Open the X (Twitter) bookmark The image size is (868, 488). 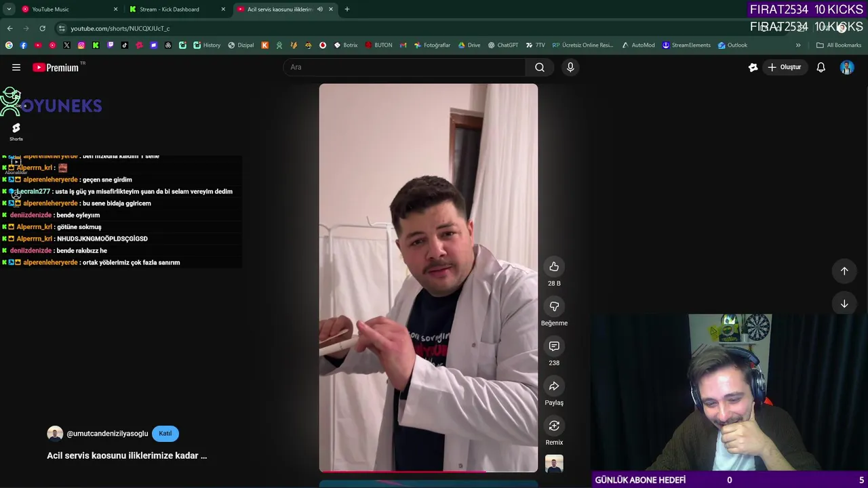click(x=66, y=45)
